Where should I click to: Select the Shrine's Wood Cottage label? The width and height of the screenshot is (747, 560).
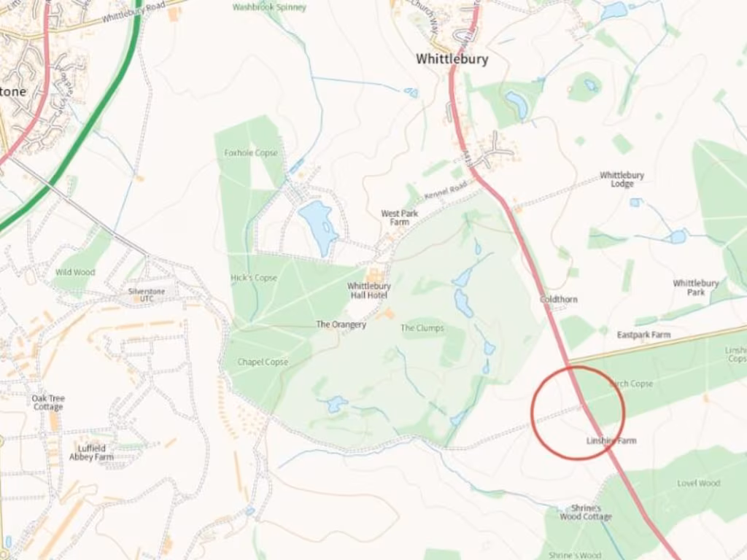coord(586,513)
